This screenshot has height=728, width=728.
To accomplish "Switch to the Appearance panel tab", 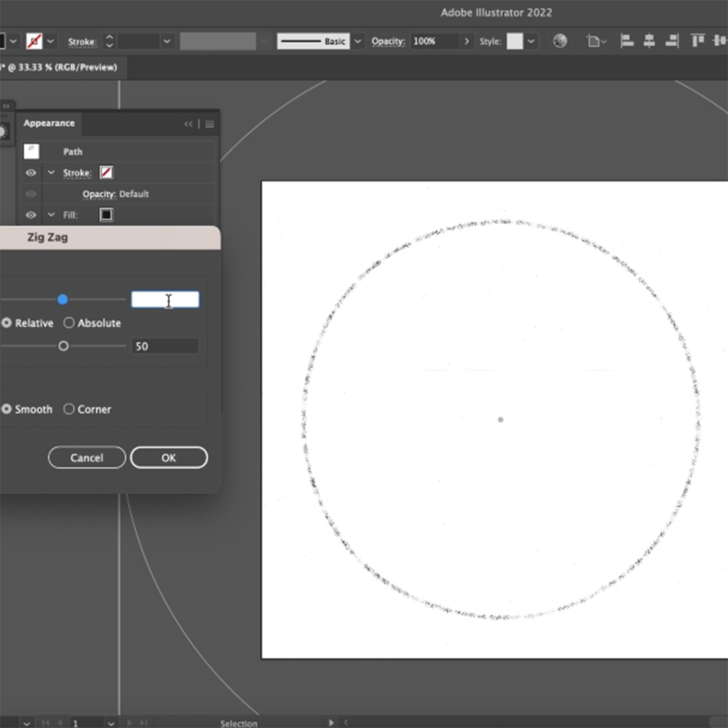I will [x=49, y=123].
